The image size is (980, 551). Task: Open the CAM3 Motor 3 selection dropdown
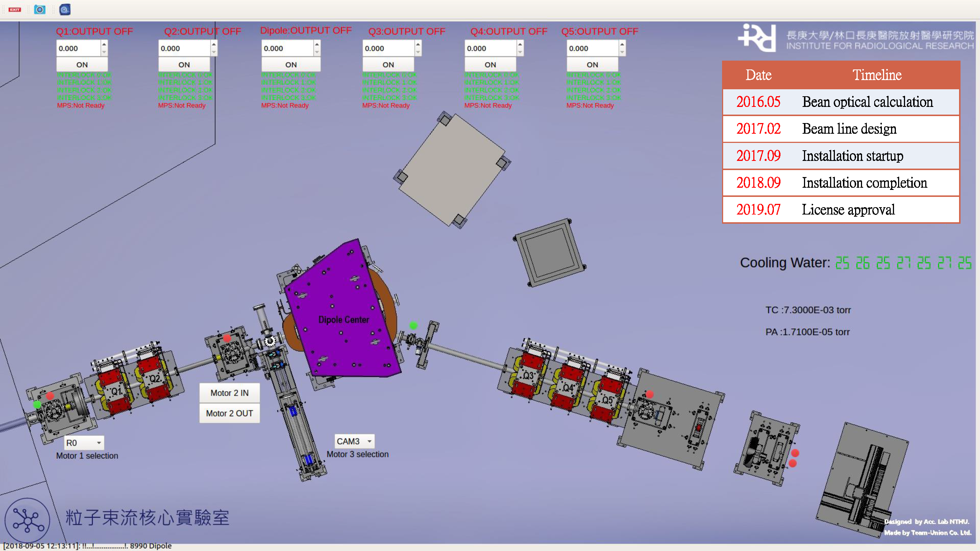(354, 441)
